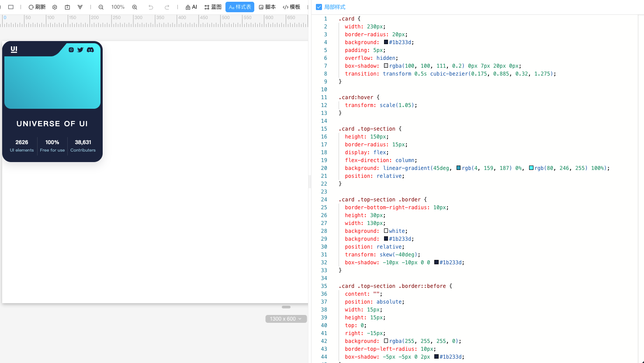Zoom out the canvas
The image size is (644, 363).
pyautogui.click(x=101, y=7)
